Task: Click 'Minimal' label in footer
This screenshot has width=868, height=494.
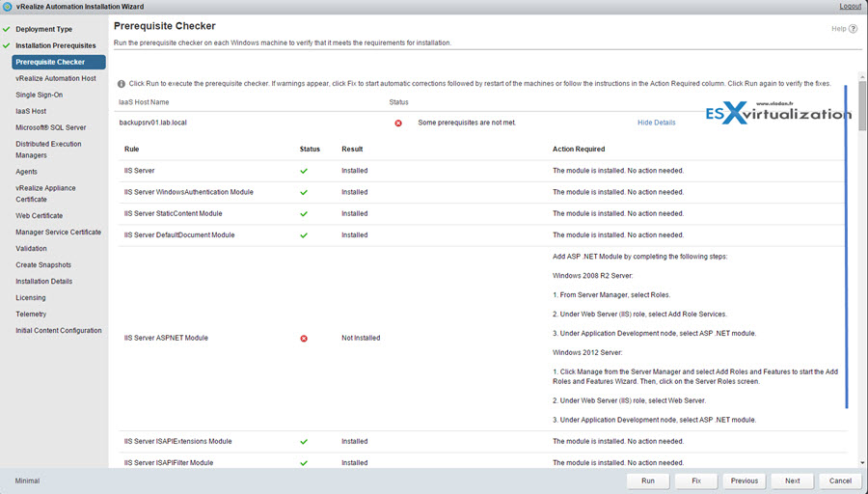Action: tap(27, 481)
